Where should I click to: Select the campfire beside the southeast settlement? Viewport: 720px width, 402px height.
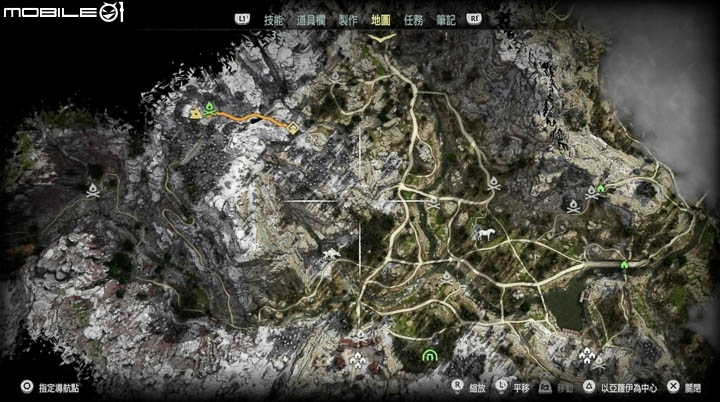coord(599,363)
